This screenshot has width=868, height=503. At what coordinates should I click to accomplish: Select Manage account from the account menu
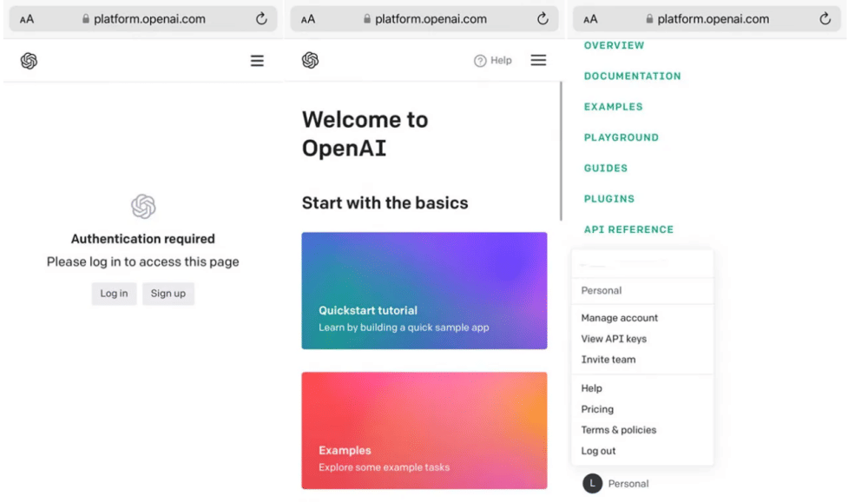[x=619, y=318]
